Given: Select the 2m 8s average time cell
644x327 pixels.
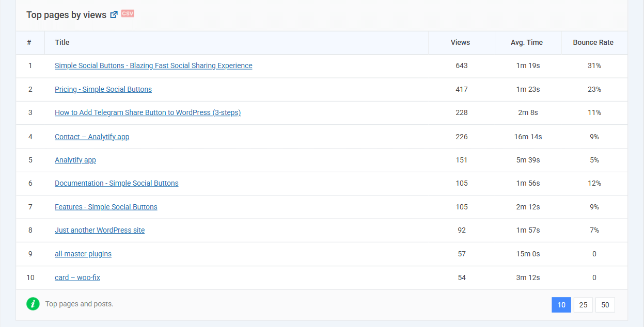Looking at the screenshot, I should (x=528, y=113).
